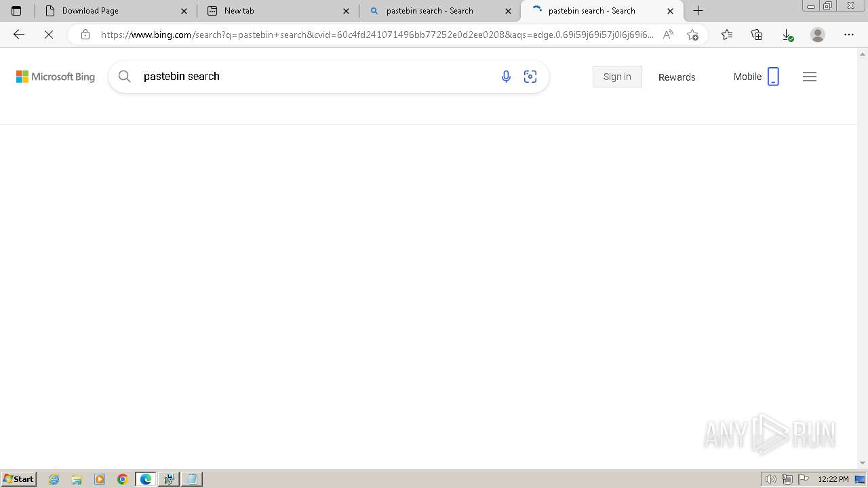
Task: Stop loading the page
Action: point(49,35)
